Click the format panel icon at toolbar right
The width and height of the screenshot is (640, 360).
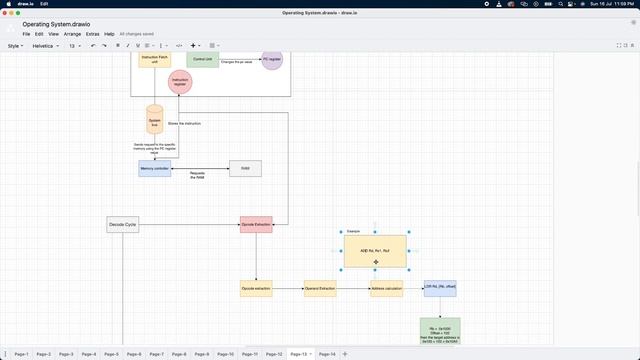pos(626,45)
